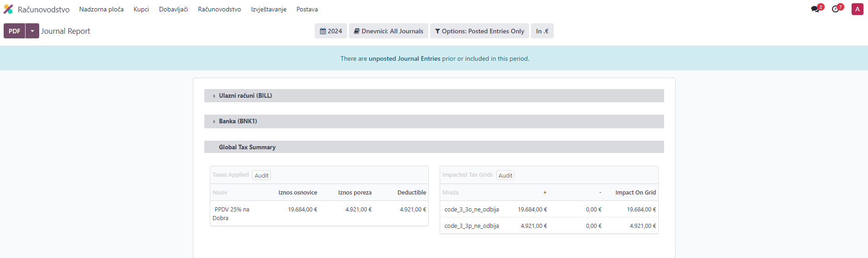The width and height of the screenshot is (868, 258).
Task: Expand the Ulazni računi (BILL) section
Action: click(x=245, y=95)
